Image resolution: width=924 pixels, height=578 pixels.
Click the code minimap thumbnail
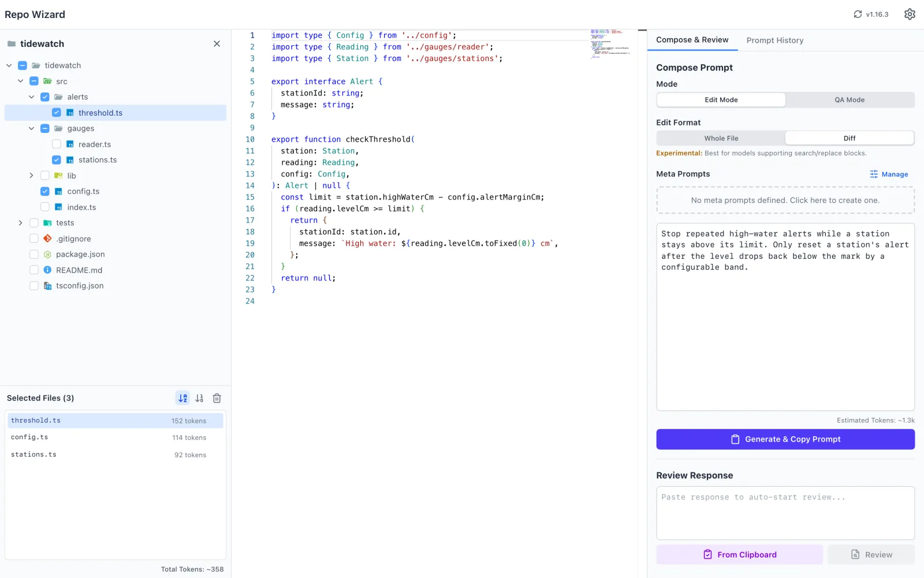click(610, 43)
